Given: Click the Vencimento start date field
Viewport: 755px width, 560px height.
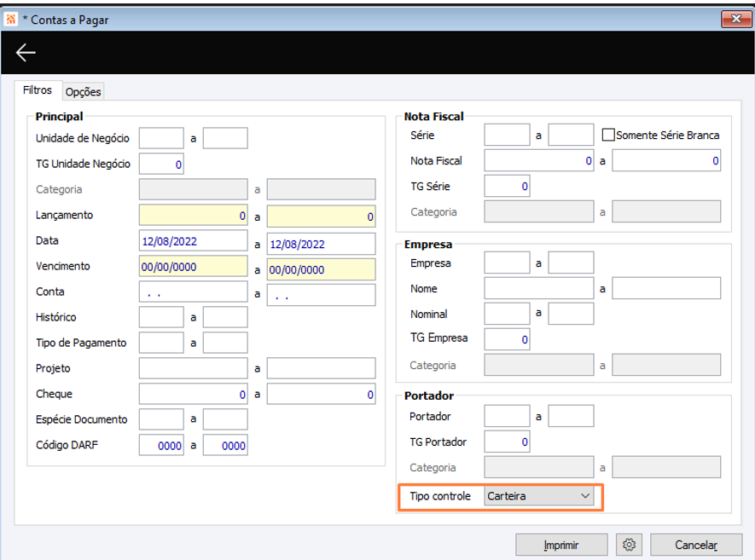Looking at the screenshot, I should click(194, 266).
